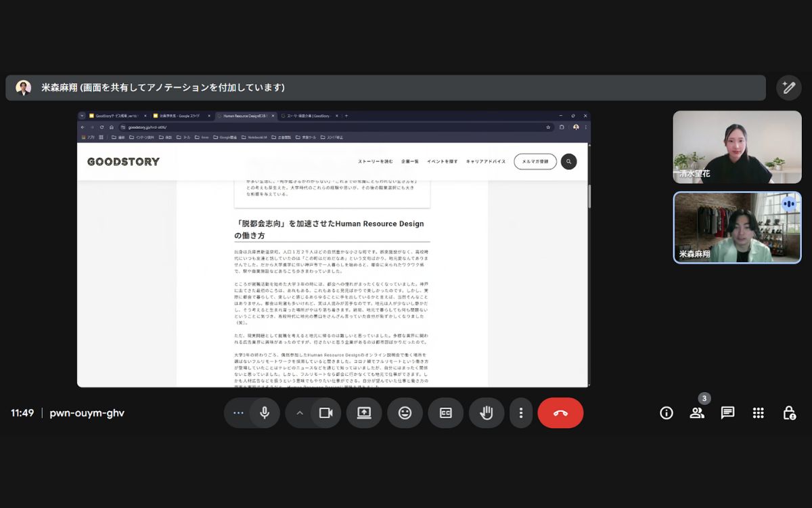Open the in-call chat panel
Screen dimensions: 812x508
(x=727, y=413)
